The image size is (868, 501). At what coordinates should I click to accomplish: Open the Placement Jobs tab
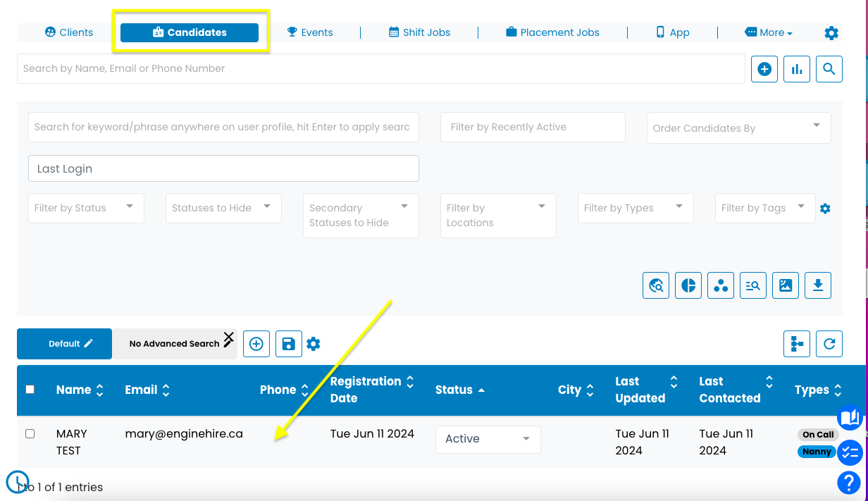tap(552, 32)
